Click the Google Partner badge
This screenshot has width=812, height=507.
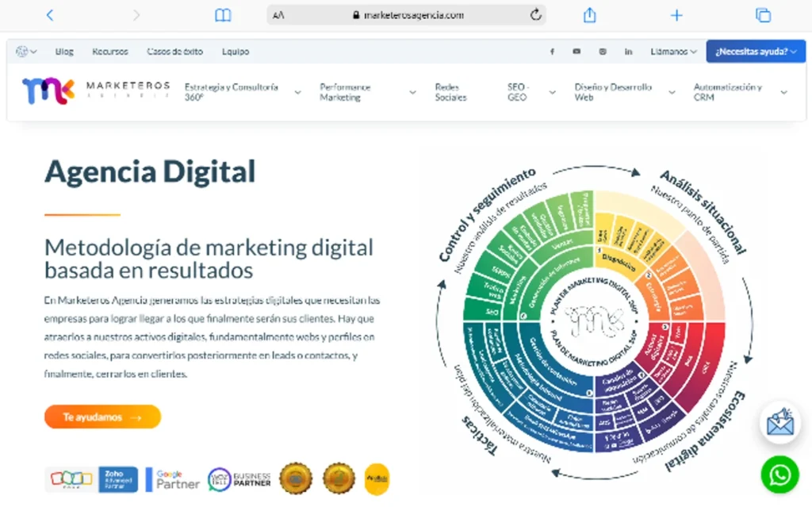click(x=173, y=479)
